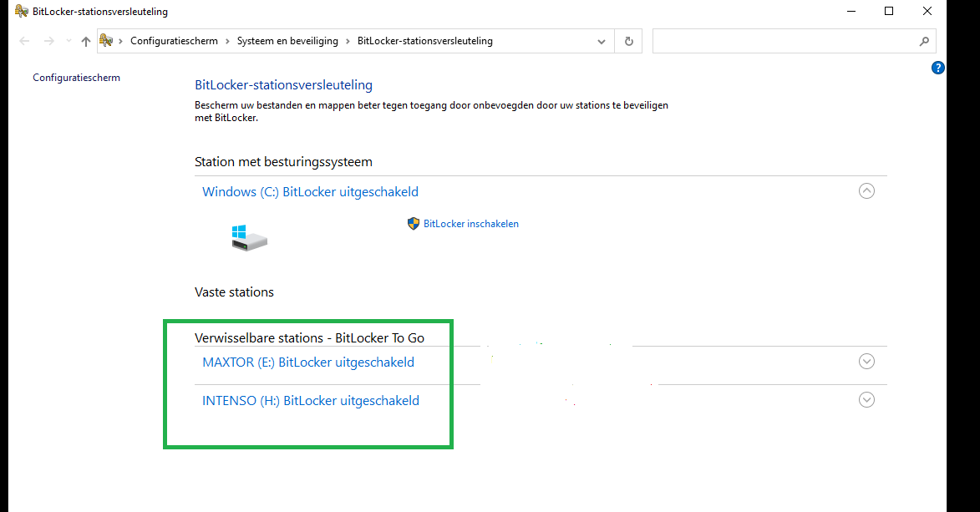The image size is (980, 512).
Task: Expand breadcrumb chevron after Systeem en beveiliging
Action: pos(348,41)
